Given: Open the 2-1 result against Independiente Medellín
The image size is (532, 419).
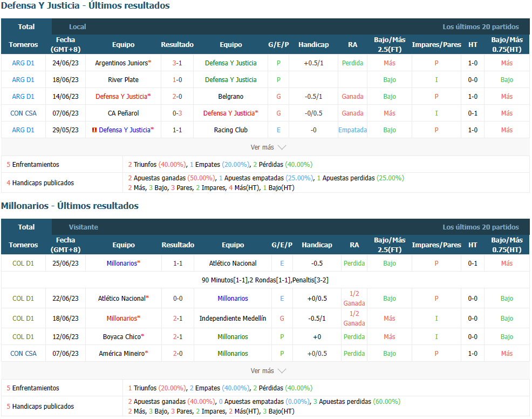Looking at the screenshot, I should [x=178, y=318].
